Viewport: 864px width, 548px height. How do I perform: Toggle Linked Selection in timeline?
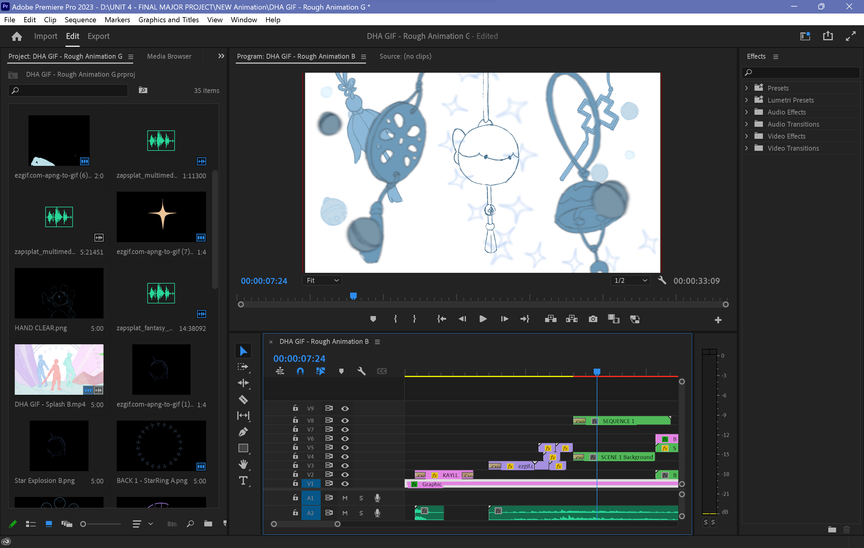coord(320,371)
